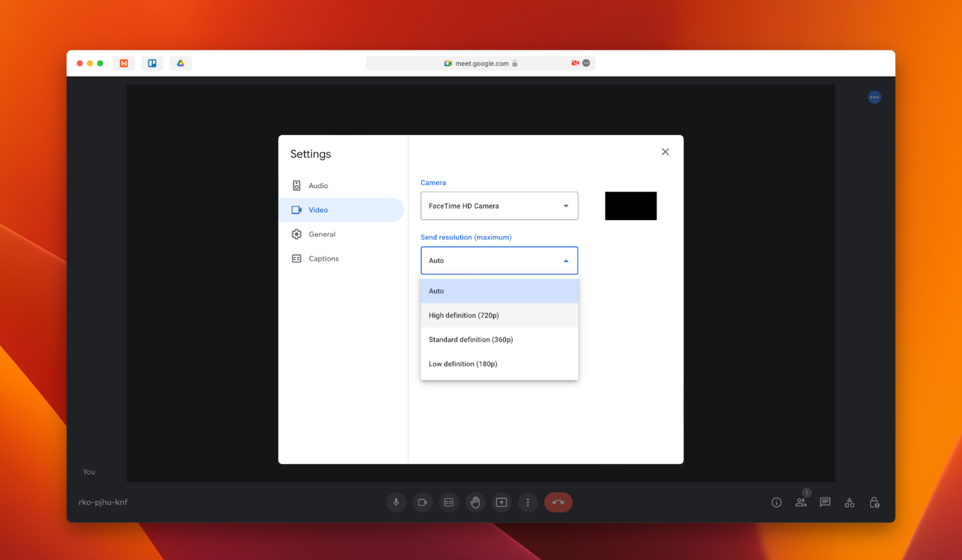Open the chat messages panel

[x=825, y=503]
